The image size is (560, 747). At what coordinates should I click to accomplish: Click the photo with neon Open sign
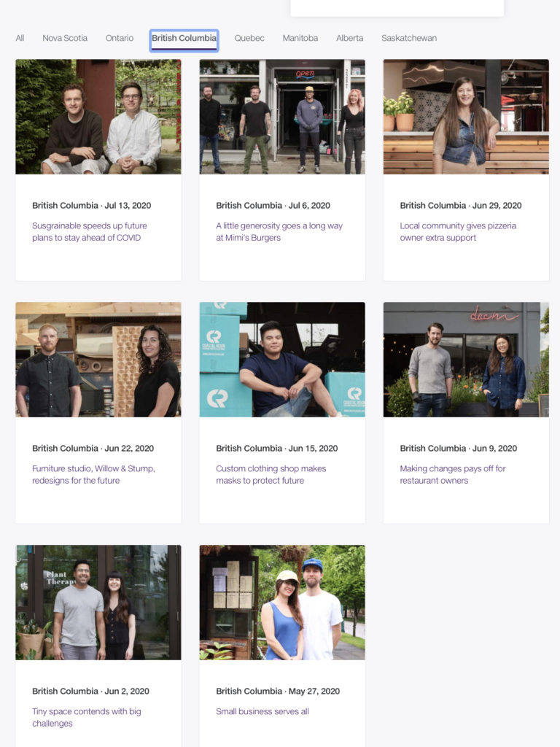click(x=282, y=116)
